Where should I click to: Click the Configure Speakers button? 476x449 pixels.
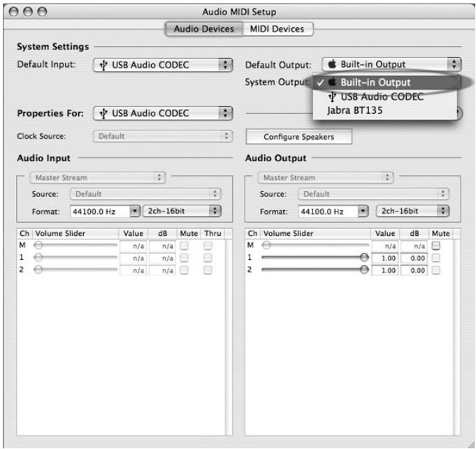[x=298, y=137]
